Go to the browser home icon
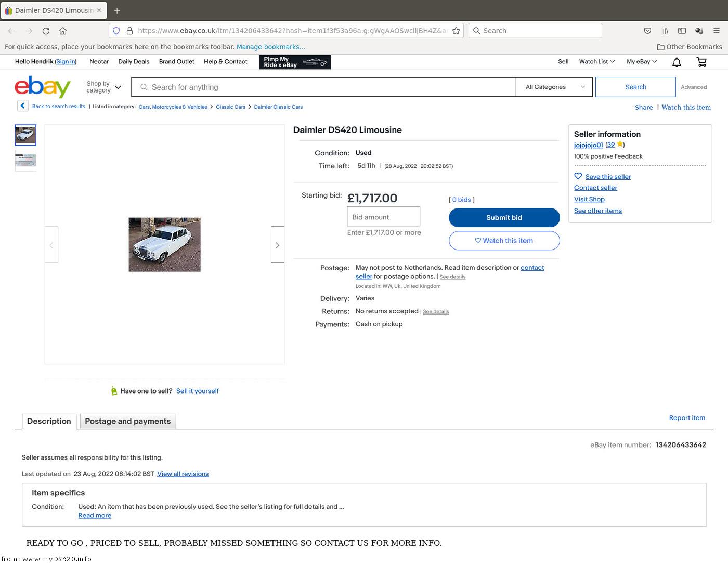Viewport: 728px width, 563px height. [63, 31]
